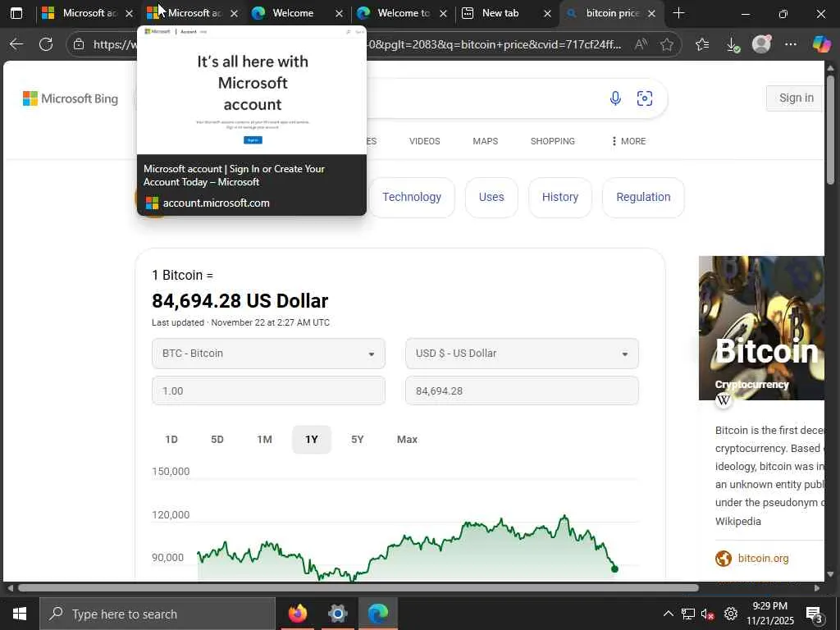Expand the MORE search categories menu
This screenshot has height=630, width=840.
628,141
